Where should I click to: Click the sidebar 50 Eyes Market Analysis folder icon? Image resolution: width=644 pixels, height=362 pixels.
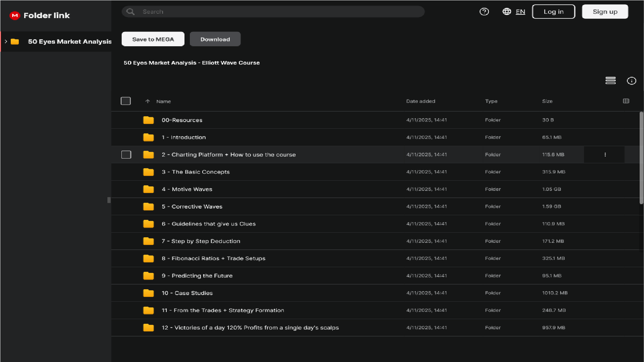(x=15, y=42)
